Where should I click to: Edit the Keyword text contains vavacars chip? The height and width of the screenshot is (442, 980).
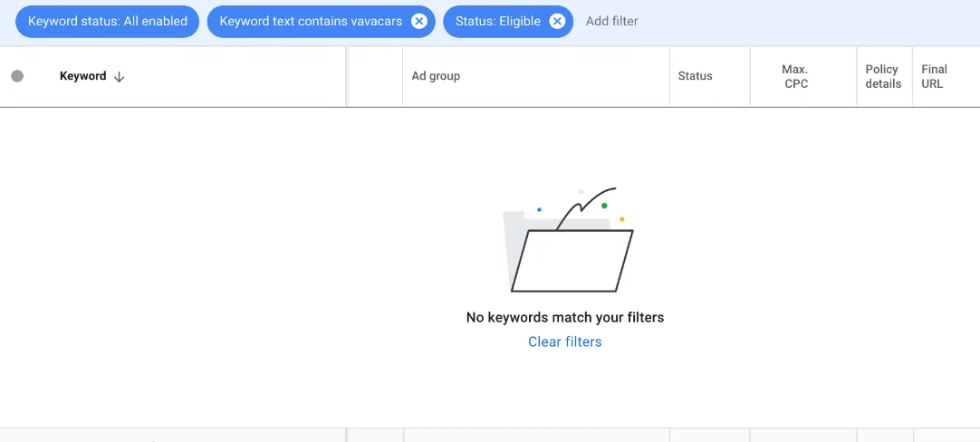pos(311,21)
